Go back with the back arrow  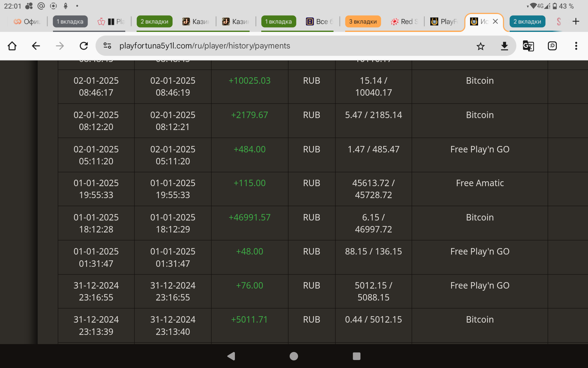coord(36,46)
